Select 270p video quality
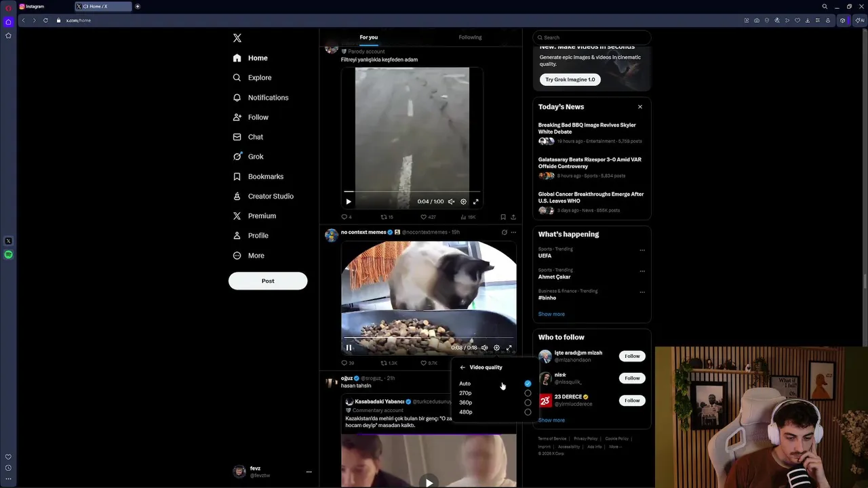The width and height of the screenshot is (868, 488). 495,393
